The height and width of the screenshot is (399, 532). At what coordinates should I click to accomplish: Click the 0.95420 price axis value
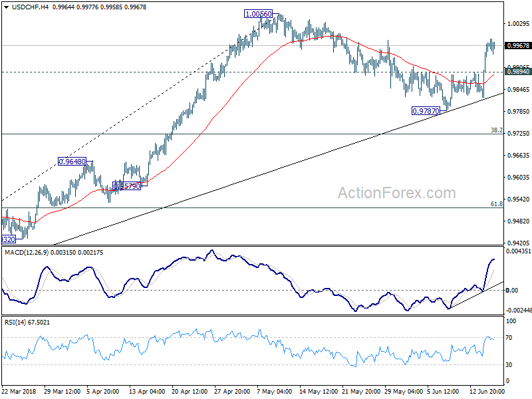pyautogui.click(x=518, y=199)
